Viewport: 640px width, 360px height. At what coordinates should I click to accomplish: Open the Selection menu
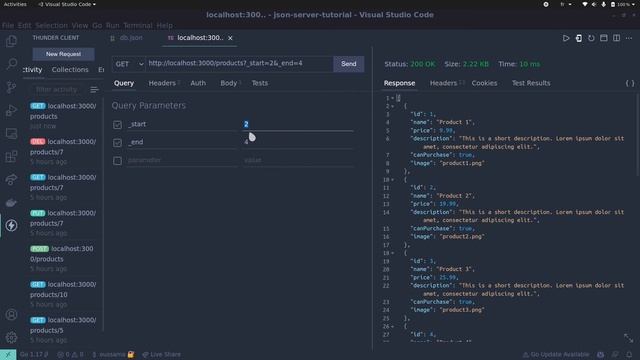[51, 25]
